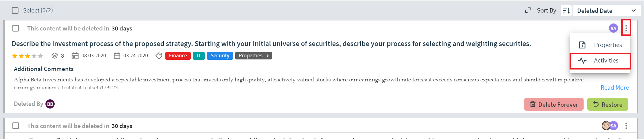The height and width of the screenshot is (139, 644).
Task: Choose Activities from the context menu
Action: (x=600, y=61)
